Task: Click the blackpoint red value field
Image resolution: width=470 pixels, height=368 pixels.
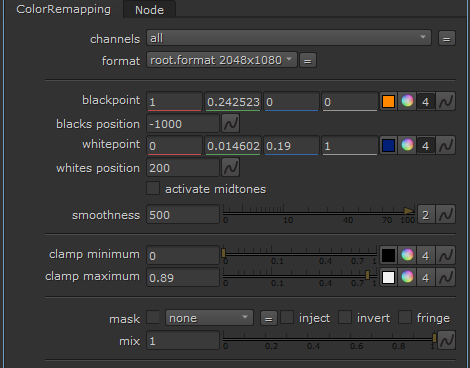Action: tap(174, 101)
